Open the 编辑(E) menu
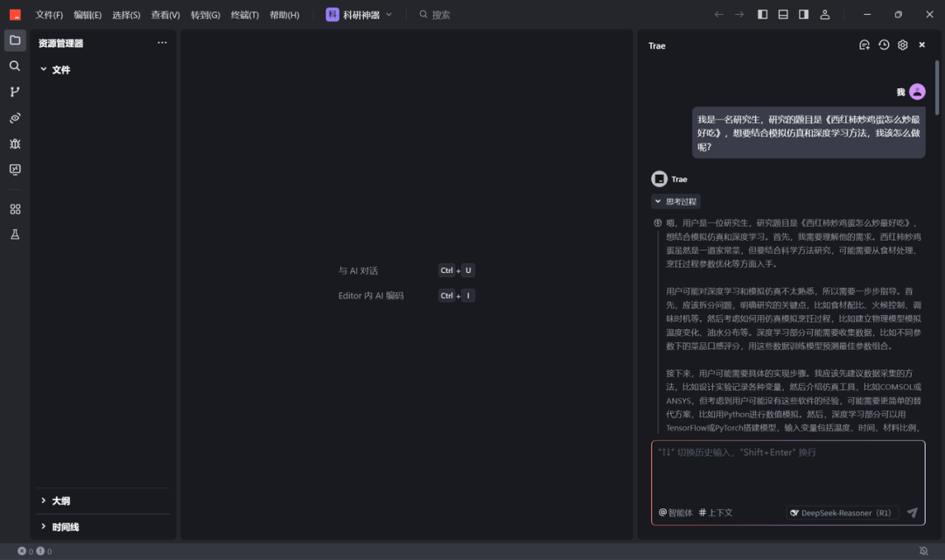 (x=87, y=15)
